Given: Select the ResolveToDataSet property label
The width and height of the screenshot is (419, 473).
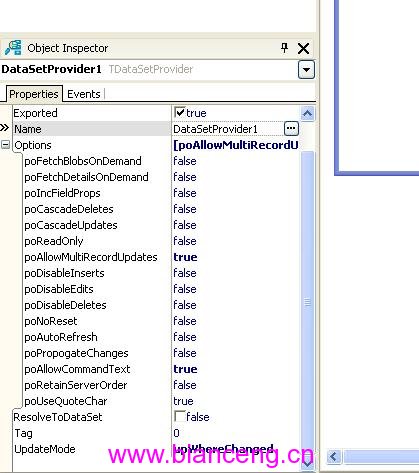Looking at the screenshot, I should (58, 417).
